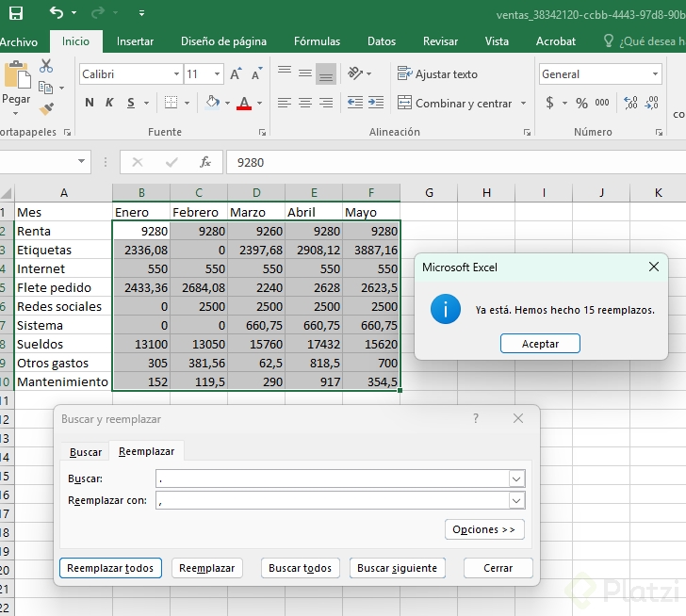
Task: Toggle Ajustar texto wrap option
Action: click(437, 73)
